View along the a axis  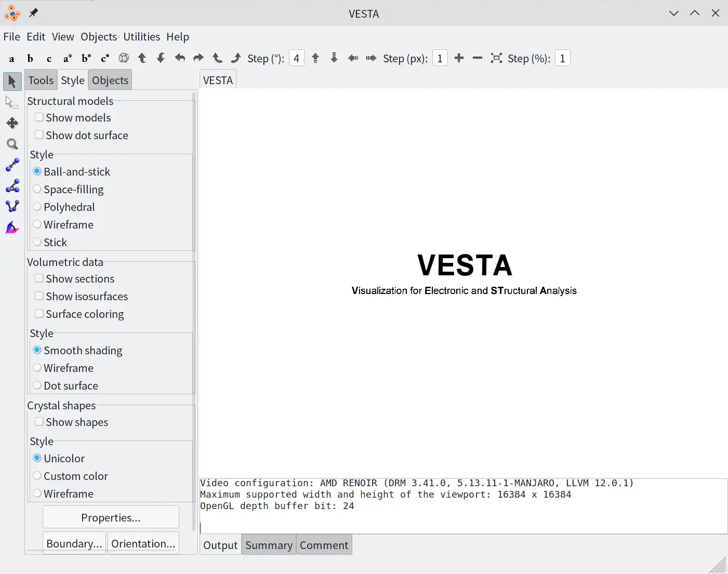(x=11, y=58)
